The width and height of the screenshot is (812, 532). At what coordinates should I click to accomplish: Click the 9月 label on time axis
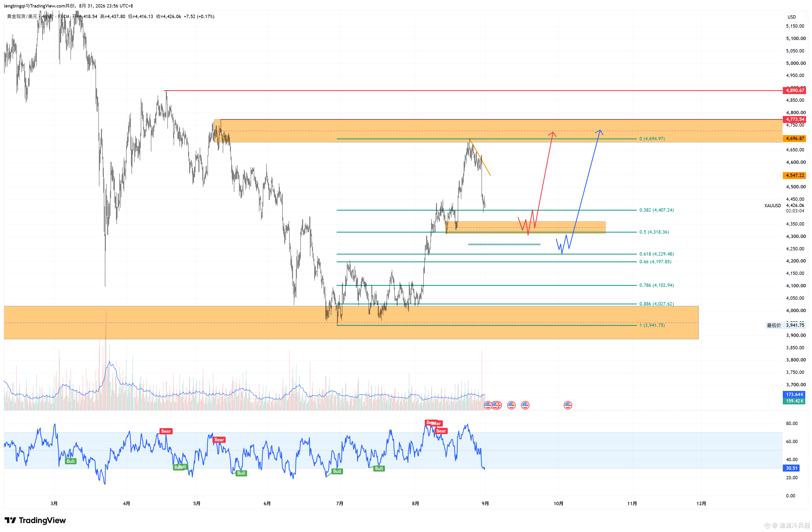[x=485, y=503]
